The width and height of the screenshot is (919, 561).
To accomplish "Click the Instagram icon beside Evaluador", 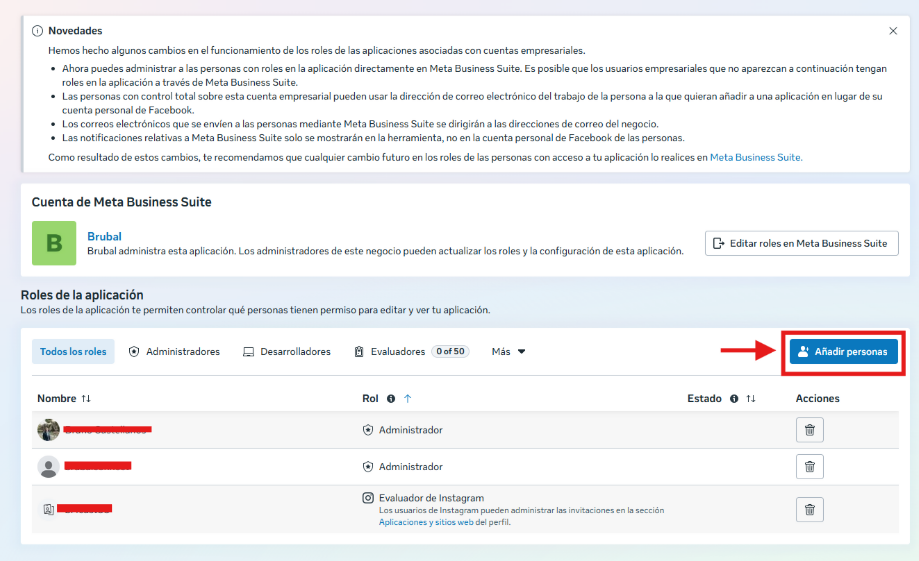I will tap(367, 498).
